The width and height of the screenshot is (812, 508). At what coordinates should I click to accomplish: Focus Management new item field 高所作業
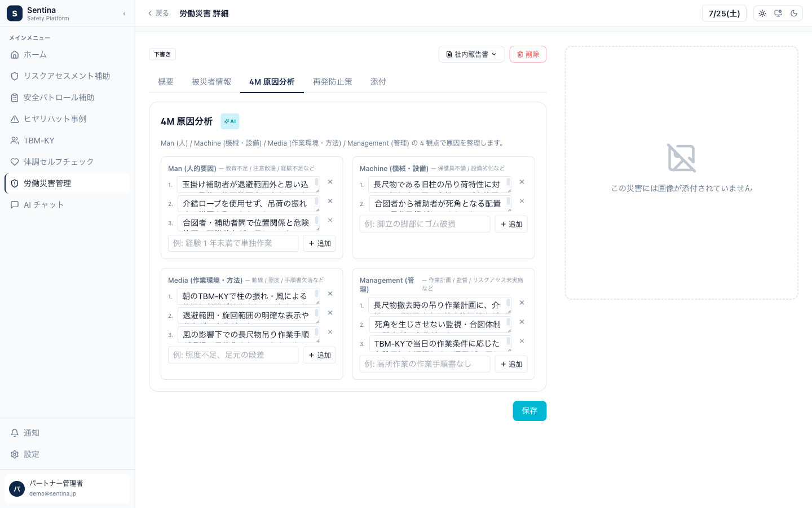click(425, 364)
